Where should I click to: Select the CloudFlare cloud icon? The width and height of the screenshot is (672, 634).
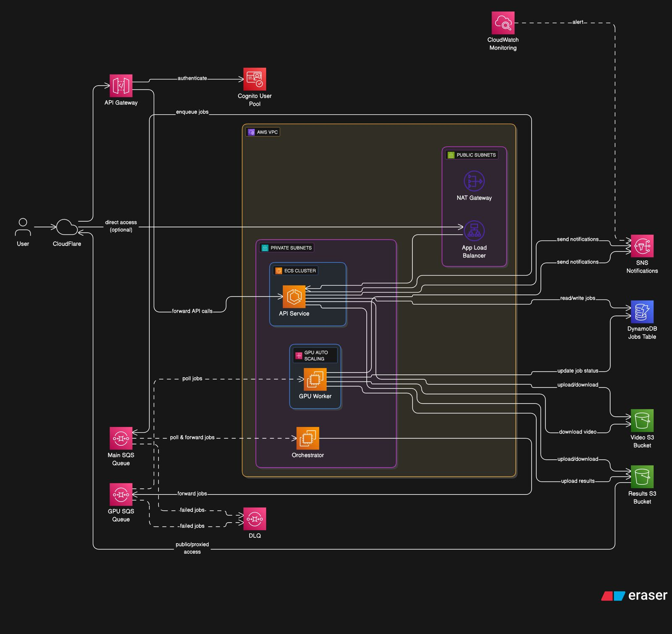(67, 227)
